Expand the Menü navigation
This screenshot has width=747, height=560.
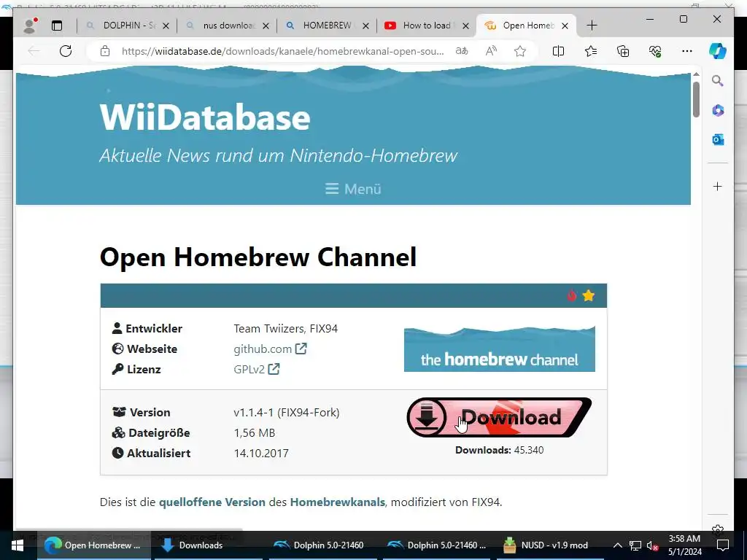353,189
